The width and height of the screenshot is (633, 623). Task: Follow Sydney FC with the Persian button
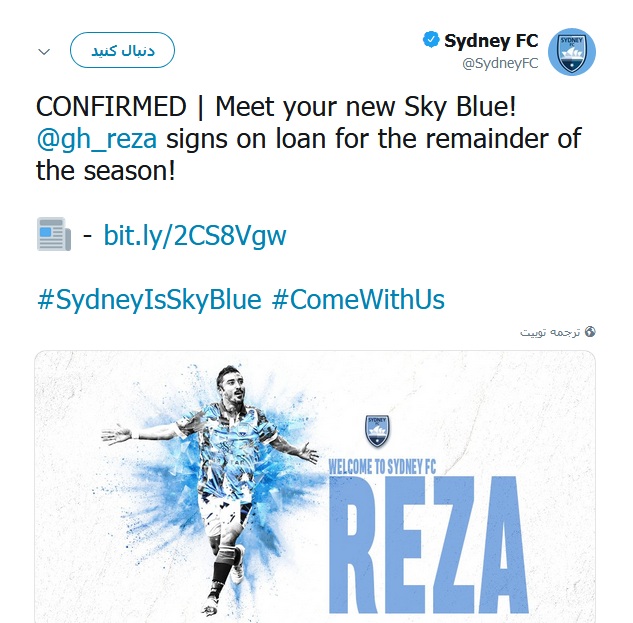coord(122,50)
